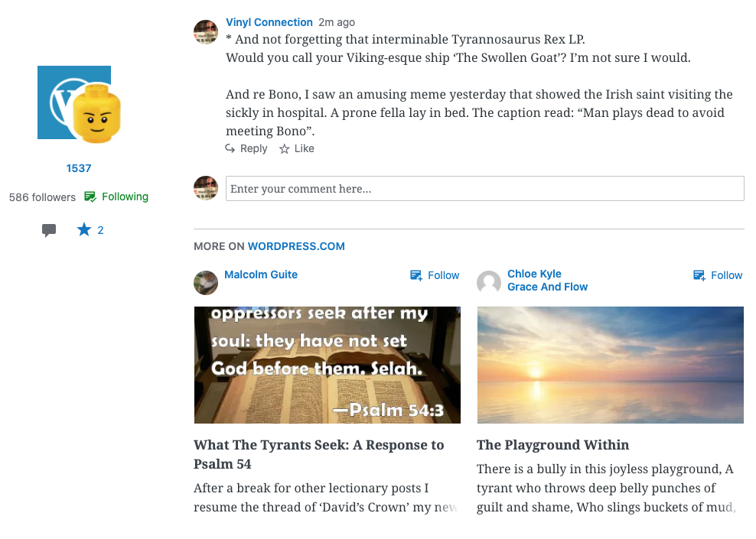Click Vinyl Connection's commenter avatar
This screenshot has height=539, width=756.
pos(206,32)
